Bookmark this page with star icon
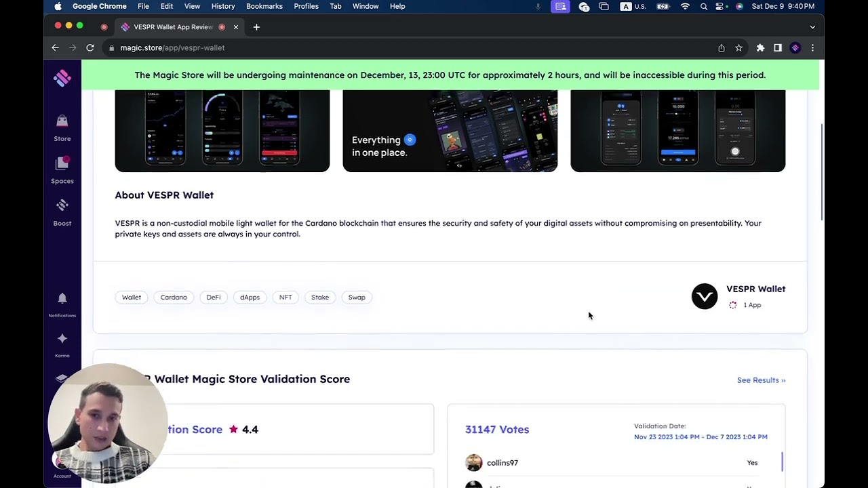868x488 pixels. click(x=739, y=47)
